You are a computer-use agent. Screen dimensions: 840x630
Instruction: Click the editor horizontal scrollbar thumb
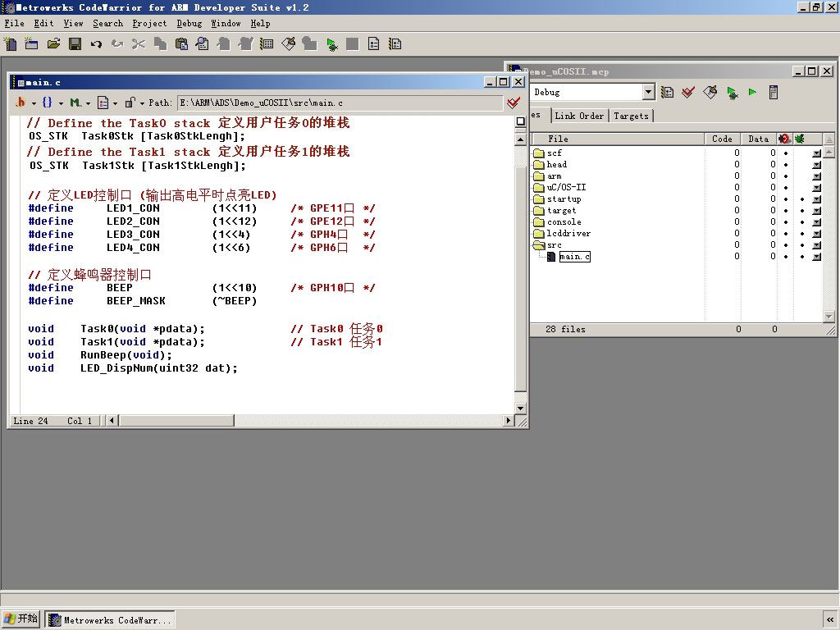[x=176, y=421]
